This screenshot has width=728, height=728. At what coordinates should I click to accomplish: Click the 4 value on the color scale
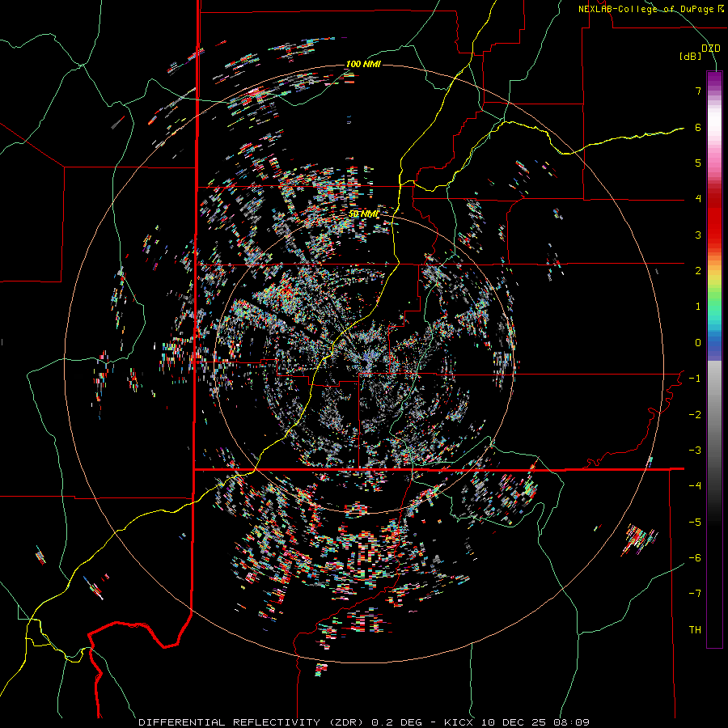pos(698,199)
